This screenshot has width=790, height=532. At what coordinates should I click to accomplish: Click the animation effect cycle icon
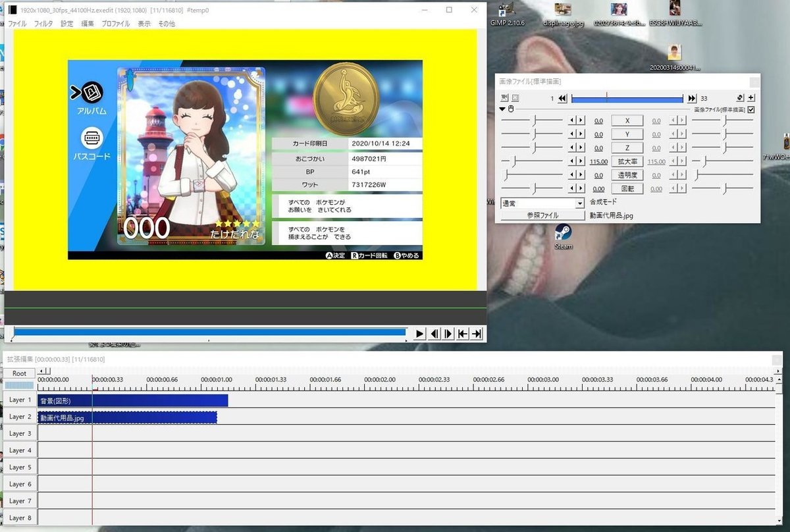740,98
